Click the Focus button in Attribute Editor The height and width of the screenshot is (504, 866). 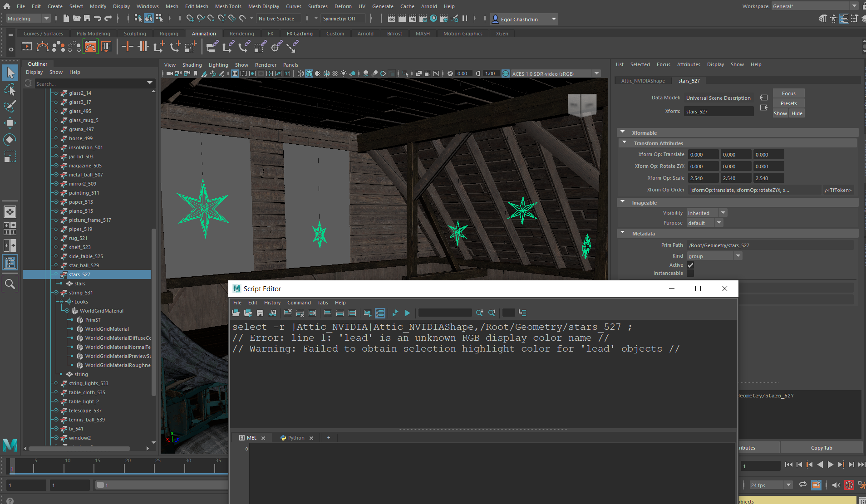(788, 93)
